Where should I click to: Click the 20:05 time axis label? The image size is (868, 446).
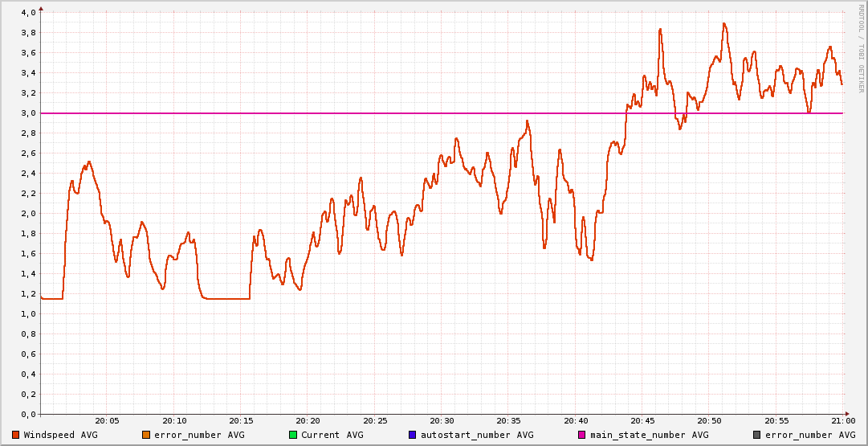108,420
